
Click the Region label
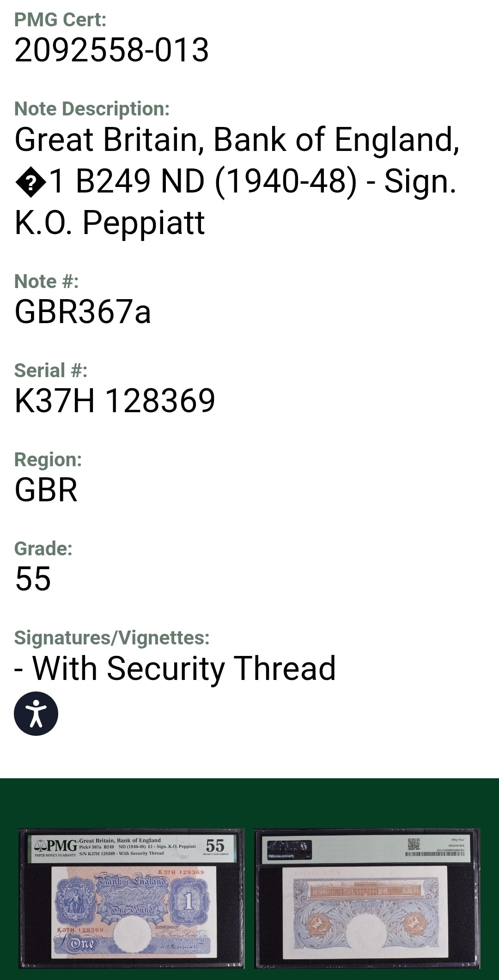pyautogui.click(x=48, y=460)
